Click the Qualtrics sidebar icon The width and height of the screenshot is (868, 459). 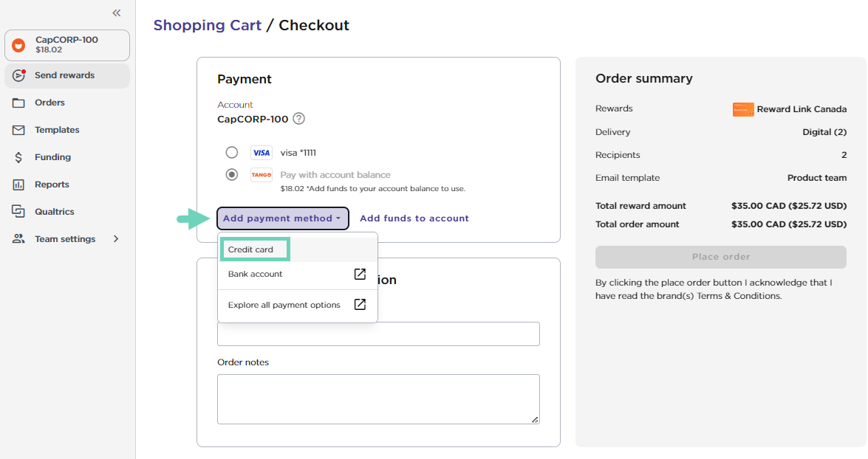[17, 211]
